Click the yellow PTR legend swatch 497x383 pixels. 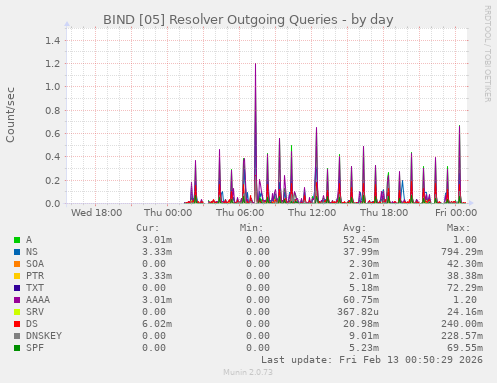click(17, 276)
